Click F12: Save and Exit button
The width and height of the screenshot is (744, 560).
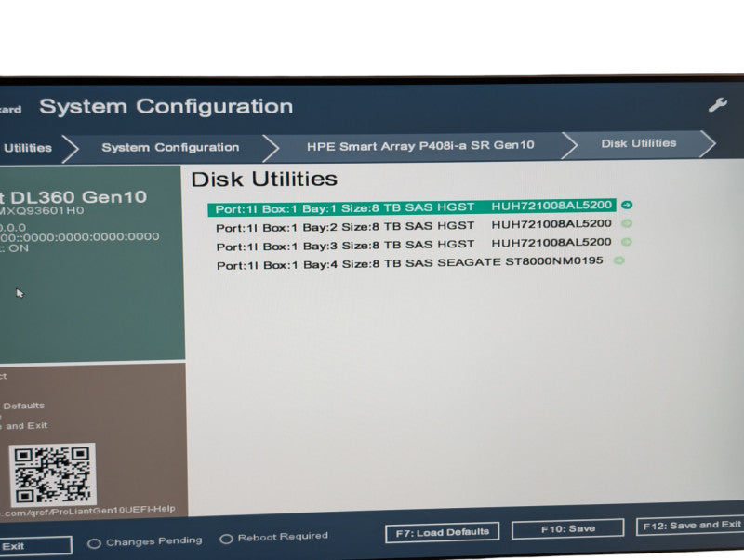(x=690, y=526)
